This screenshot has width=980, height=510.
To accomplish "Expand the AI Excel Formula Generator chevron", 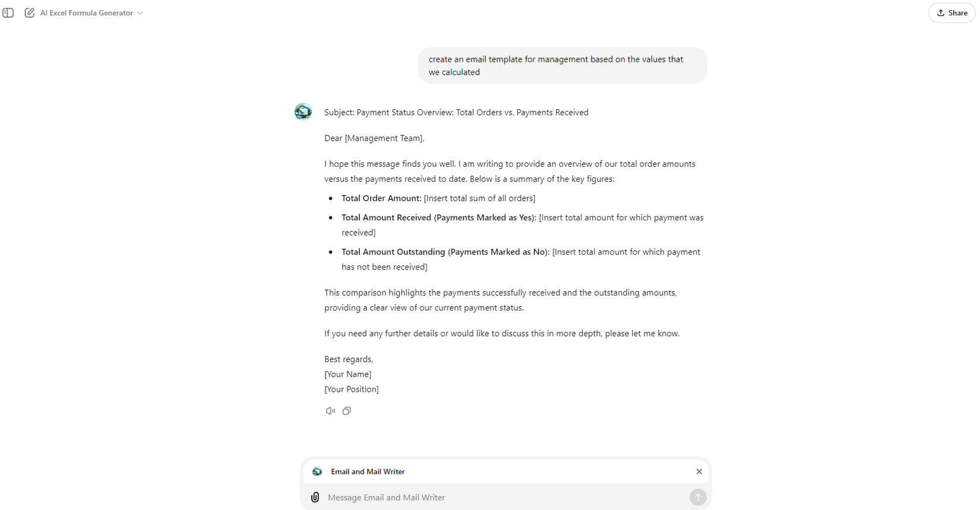I will tap(140, 13).
